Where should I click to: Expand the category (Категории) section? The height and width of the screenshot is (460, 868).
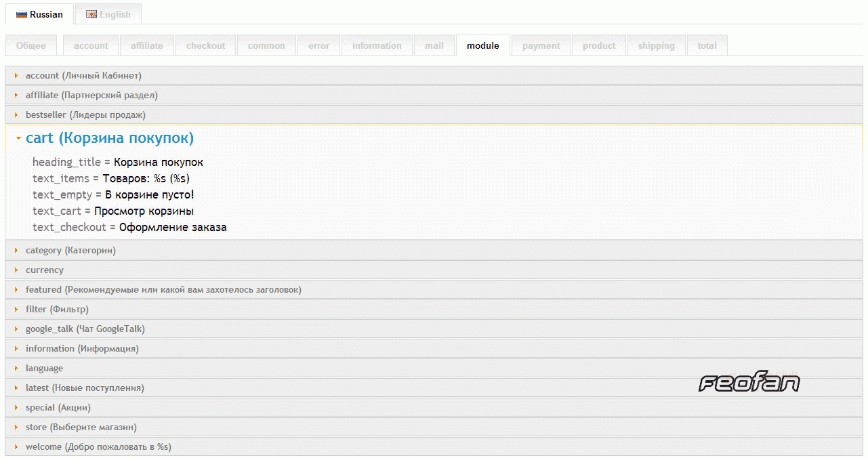pos(70,250)
